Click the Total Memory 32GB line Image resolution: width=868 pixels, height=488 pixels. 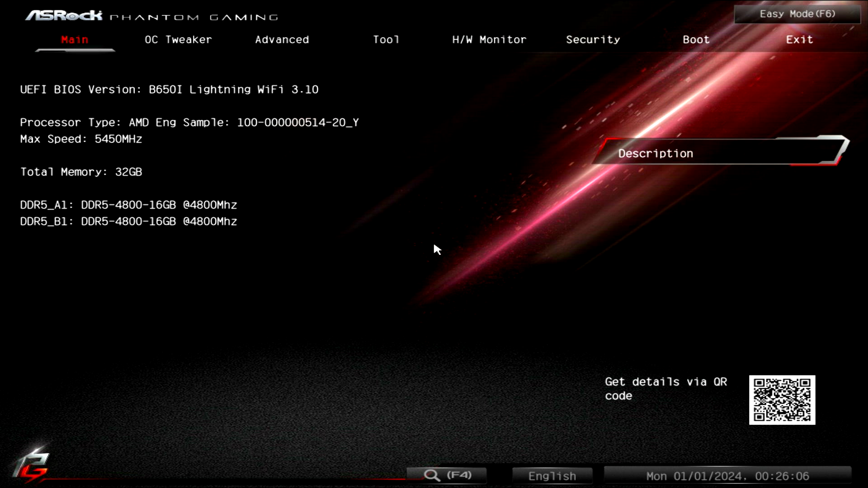click(81, 172)
